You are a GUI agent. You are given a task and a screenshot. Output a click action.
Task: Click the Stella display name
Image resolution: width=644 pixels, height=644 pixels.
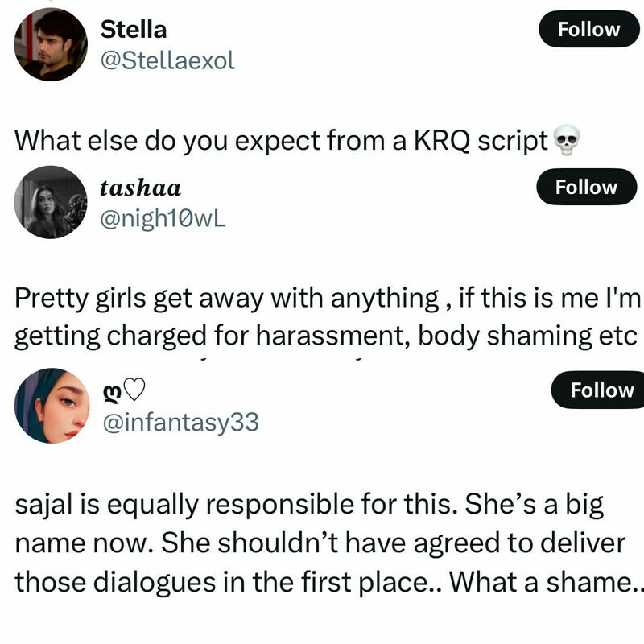click(x=133, y=30)
